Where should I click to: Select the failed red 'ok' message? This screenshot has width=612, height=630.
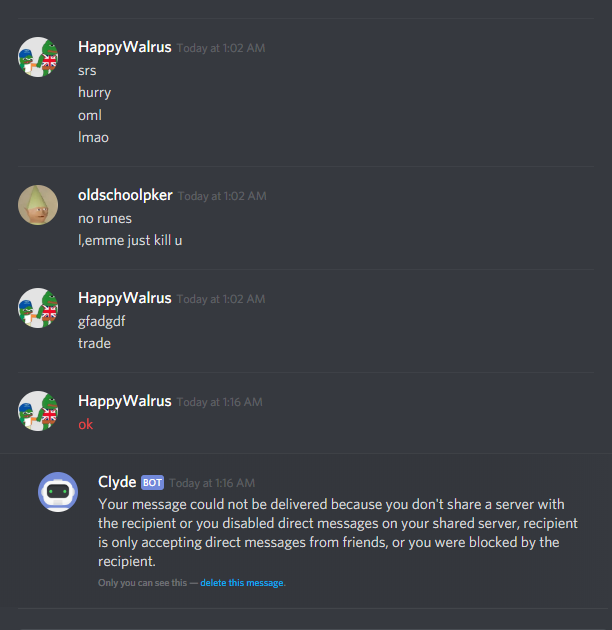[86, 424]
